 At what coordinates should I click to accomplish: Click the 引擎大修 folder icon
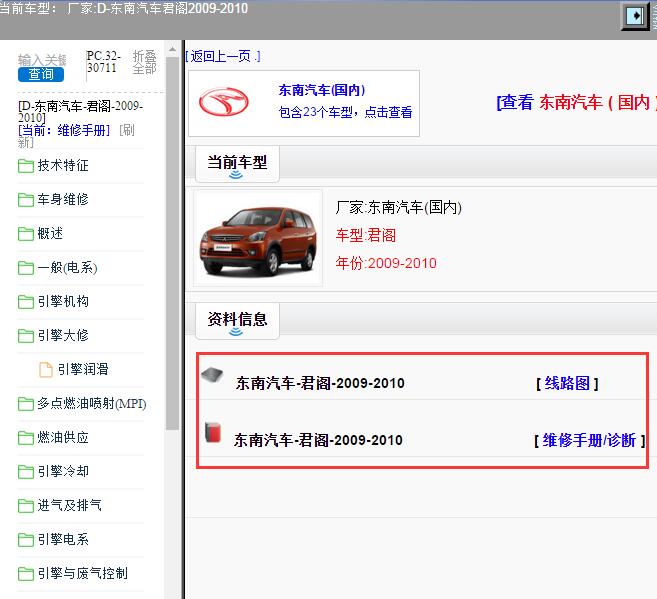(x=26, y=336)
